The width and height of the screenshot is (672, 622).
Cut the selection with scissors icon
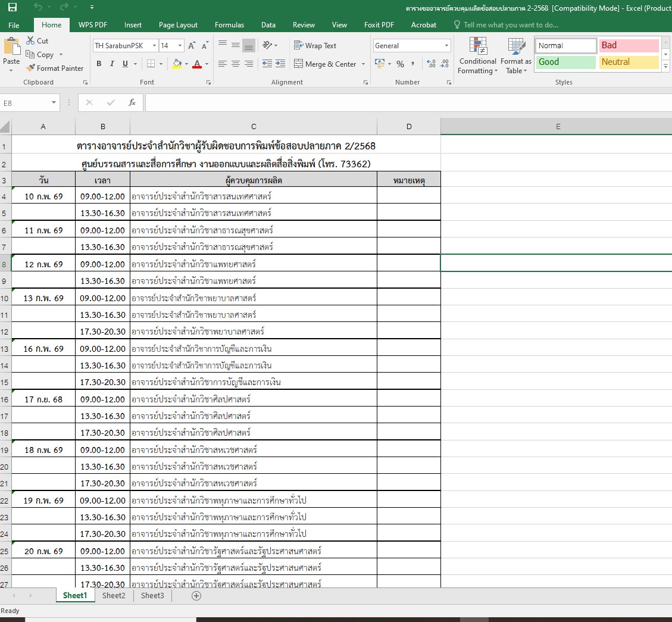click(x=30, y=40)
